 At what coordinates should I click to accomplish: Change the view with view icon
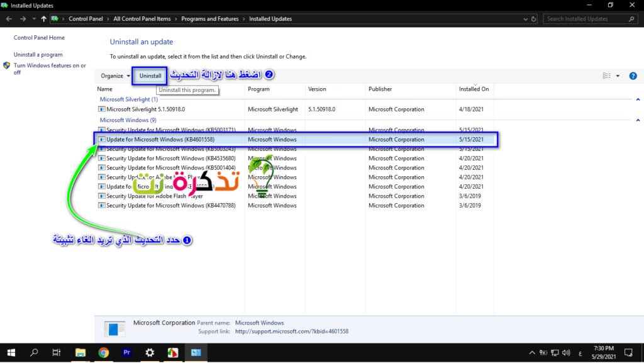(607, 76)
